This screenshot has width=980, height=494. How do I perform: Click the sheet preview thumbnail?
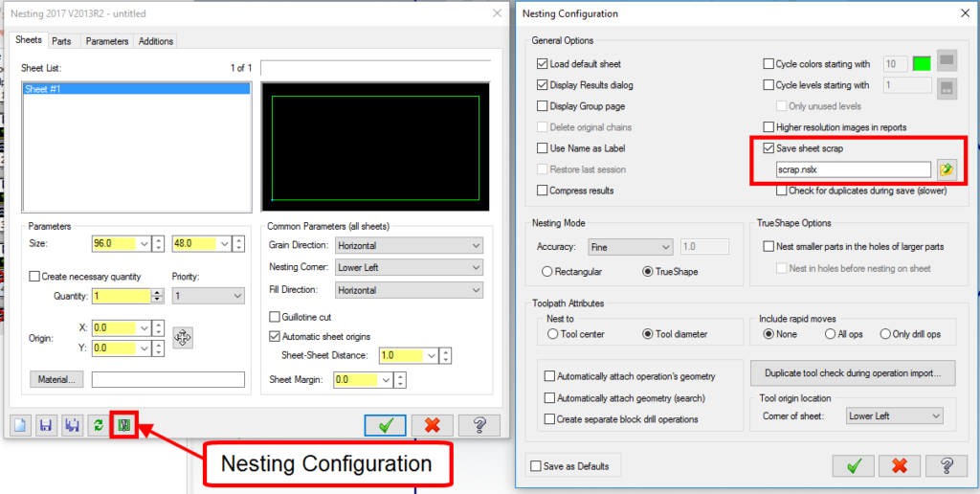(375, 147)
